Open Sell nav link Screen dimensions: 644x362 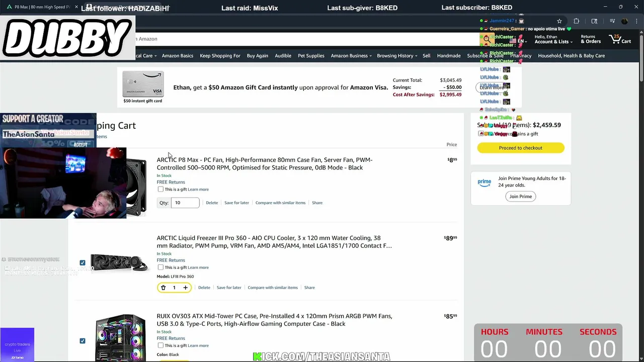point(426,56)
